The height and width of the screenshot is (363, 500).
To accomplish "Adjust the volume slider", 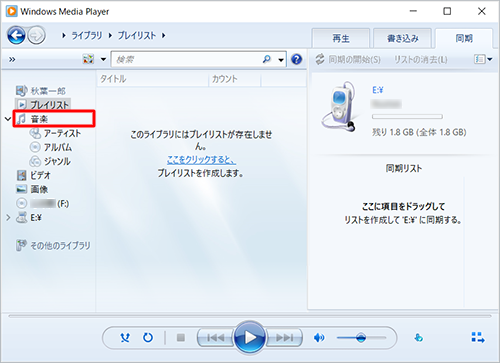I will pos(361,338).
